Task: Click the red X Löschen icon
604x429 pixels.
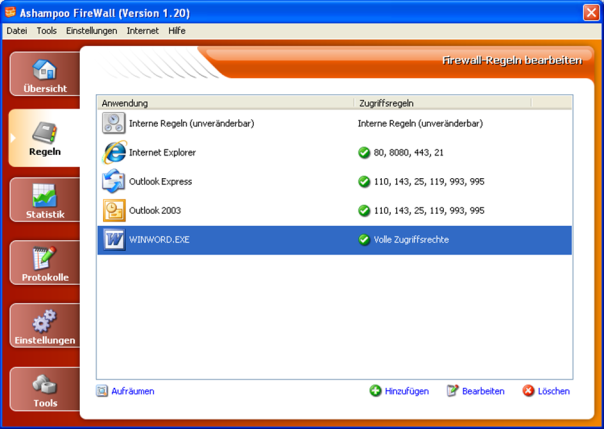Action: [528, 391]
